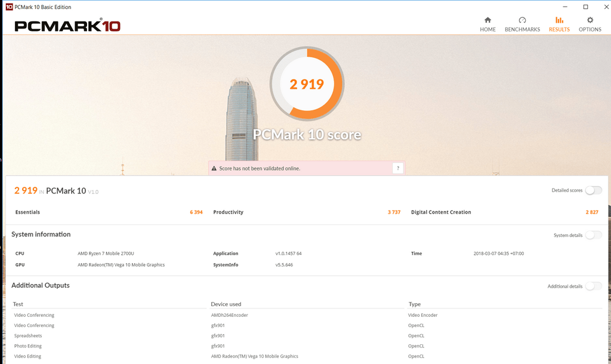Go to the Home page icon
The image size is (611, 364).
click(487, 20)
